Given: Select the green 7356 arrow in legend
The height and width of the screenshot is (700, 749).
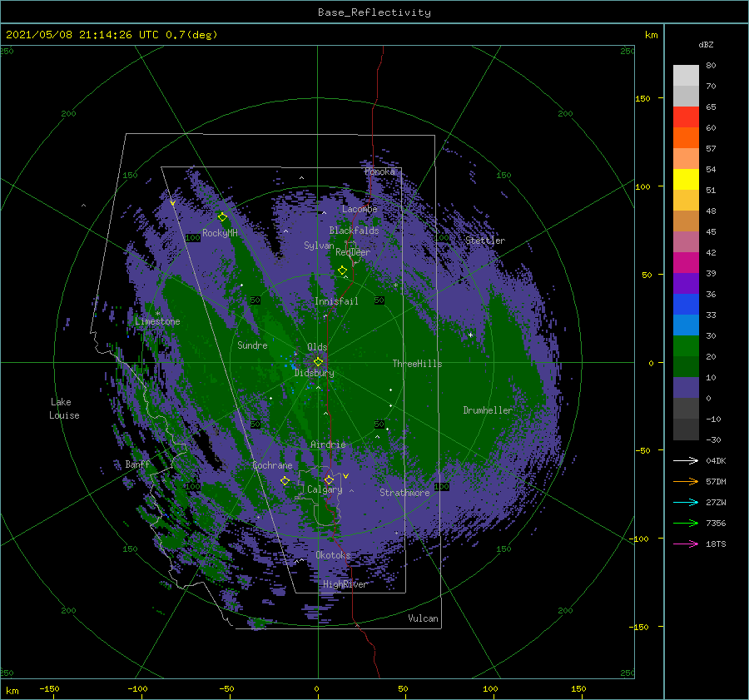Looking at the screenshot, I should [686, 524].
